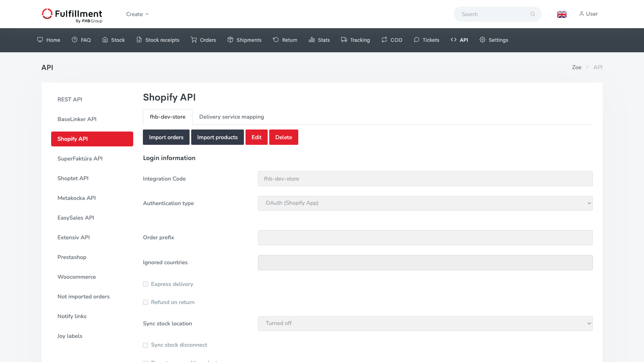
Task: Click the Orders cart icon in navigation
Action: (x=194, y=40)
